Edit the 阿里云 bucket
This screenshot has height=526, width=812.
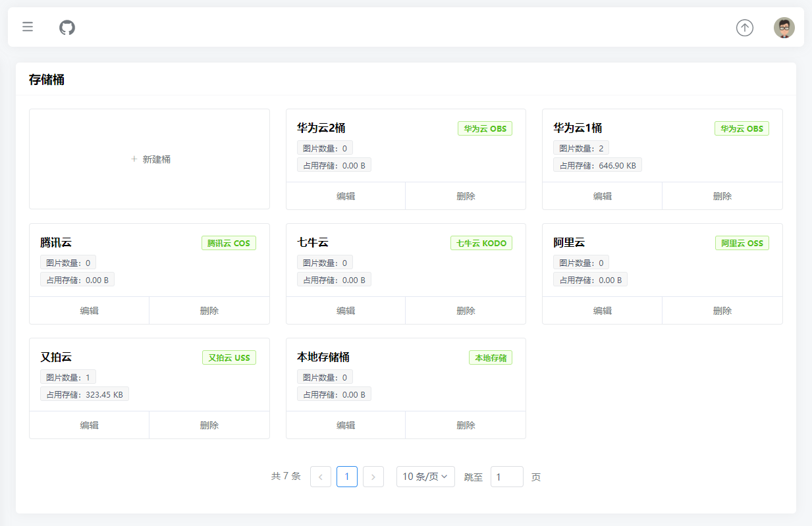603,311
